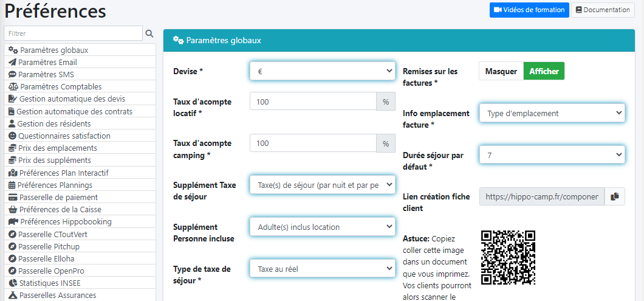The height and width of the screenshot is (301, 644).
Task: Click the copy icon next to client link
Action: coord(615,196)
